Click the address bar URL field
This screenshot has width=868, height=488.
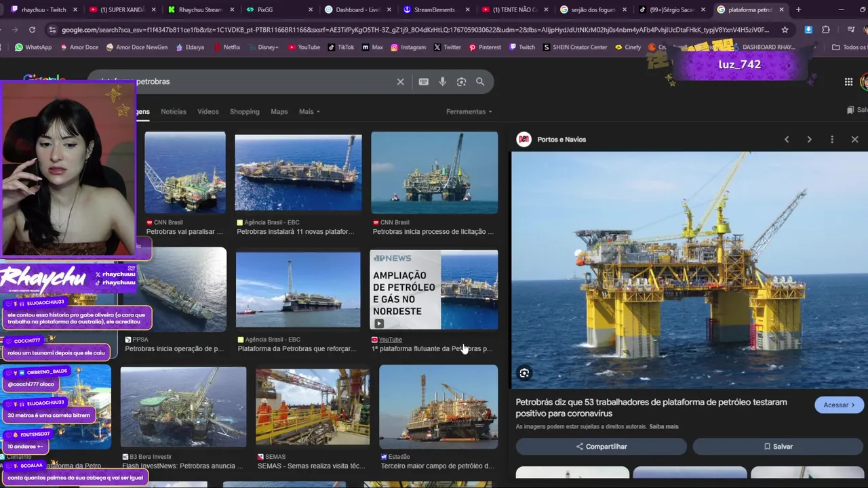coord(415,30)
